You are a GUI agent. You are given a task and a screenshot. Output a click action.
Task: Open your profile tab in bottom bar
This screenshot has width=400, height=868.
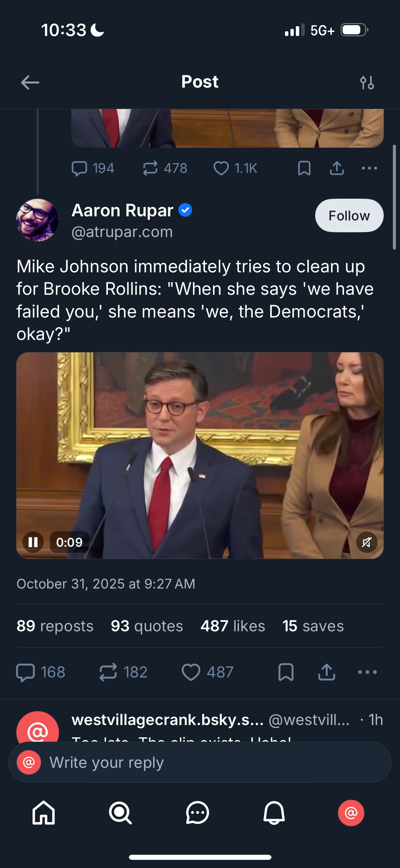coord(351,813)
